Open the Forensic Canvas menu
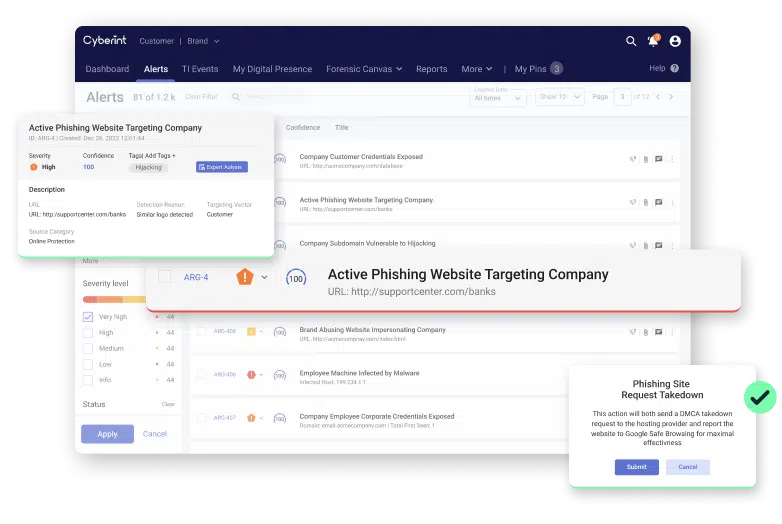 point(364,69)
